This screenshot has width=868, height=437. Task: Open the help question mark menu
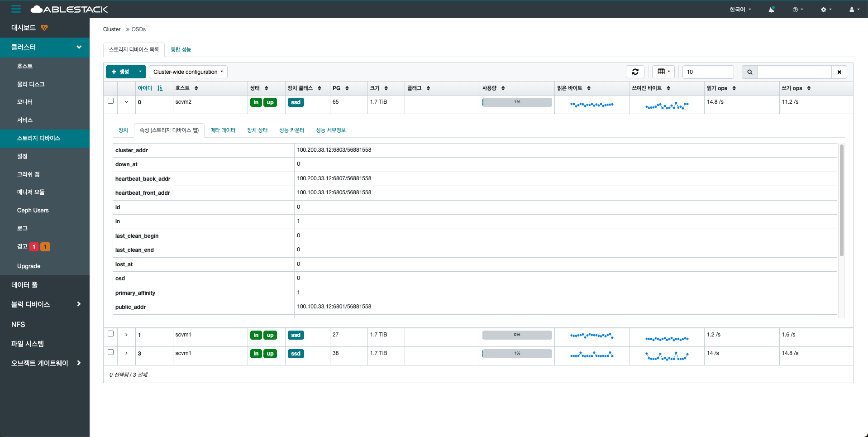point(797,10)
